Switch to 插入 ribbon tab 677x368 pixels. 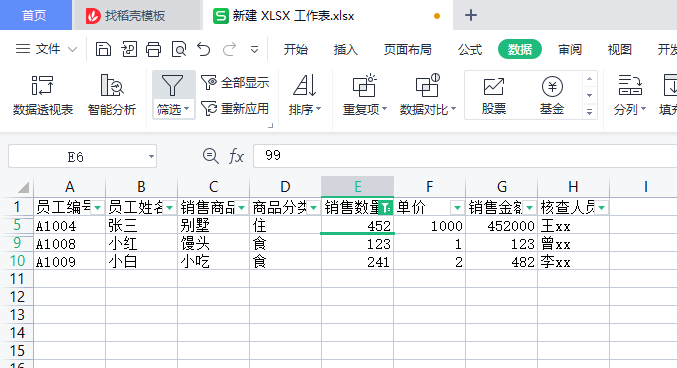pos(345,50)
